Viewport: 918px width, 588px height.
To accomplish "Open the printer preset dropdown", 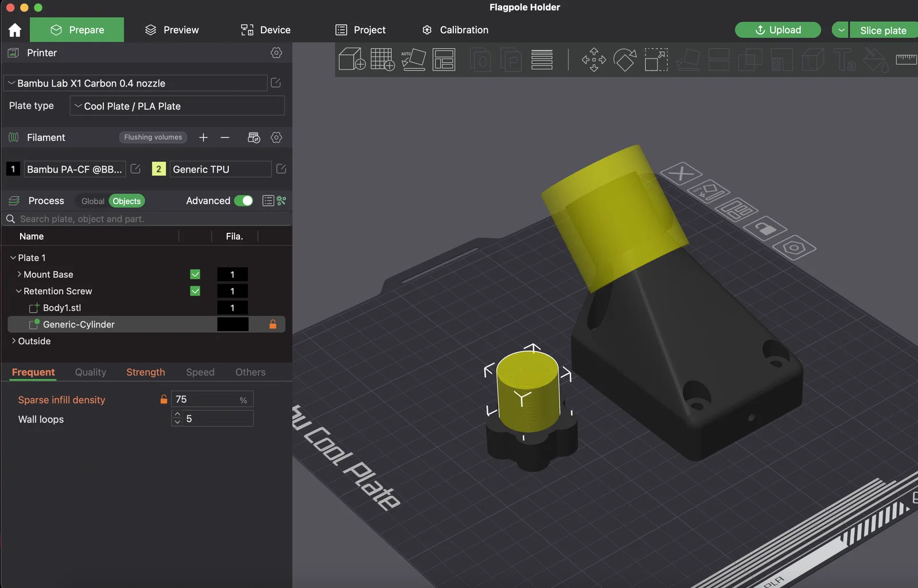I will [x=135, y=83].
